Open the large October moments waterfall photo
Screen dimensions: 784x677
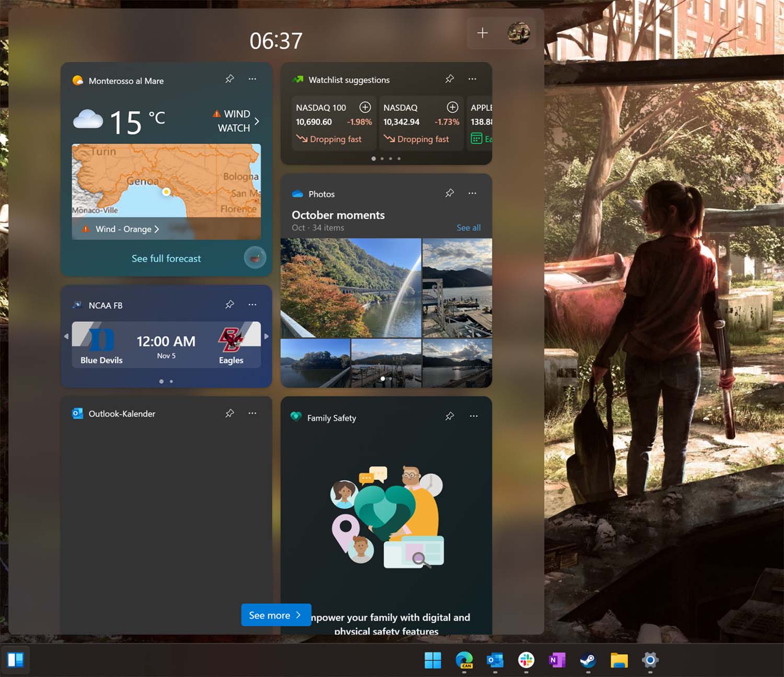350,288
